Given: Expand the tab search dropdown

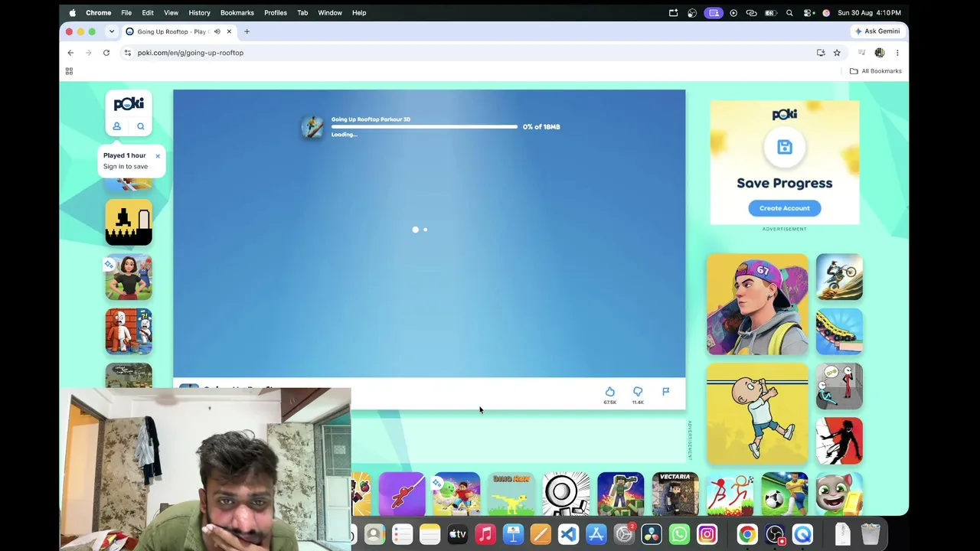Looking at the screenshot, I should (x=112, y=31).
